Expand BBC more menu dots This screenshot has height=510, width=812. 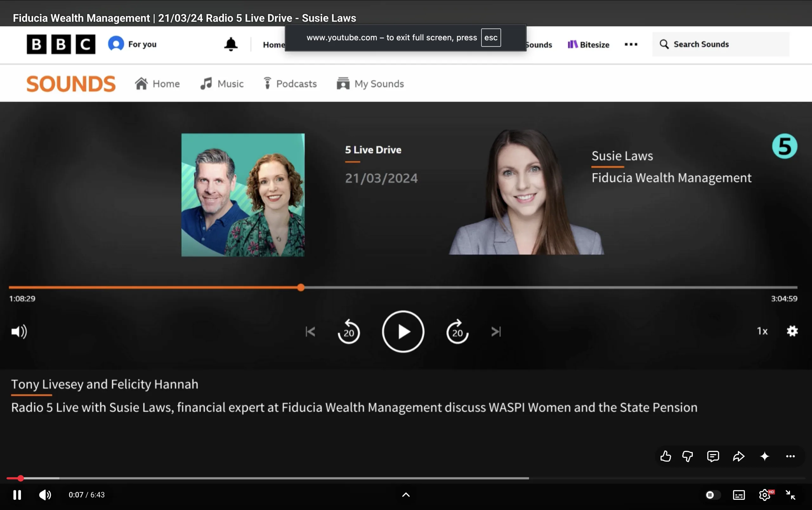tap(631, 44)
